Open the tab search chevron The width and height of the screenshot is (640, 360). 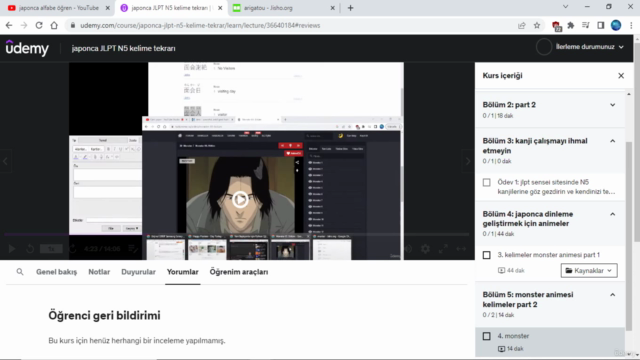point(565,7)
